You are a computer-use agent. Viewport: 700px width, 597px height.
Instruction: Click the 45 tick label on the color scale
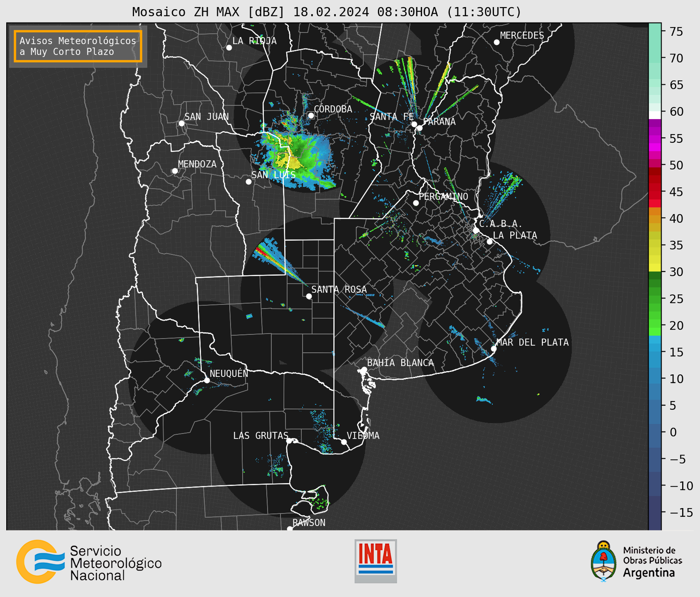click(x=677, y=192)
